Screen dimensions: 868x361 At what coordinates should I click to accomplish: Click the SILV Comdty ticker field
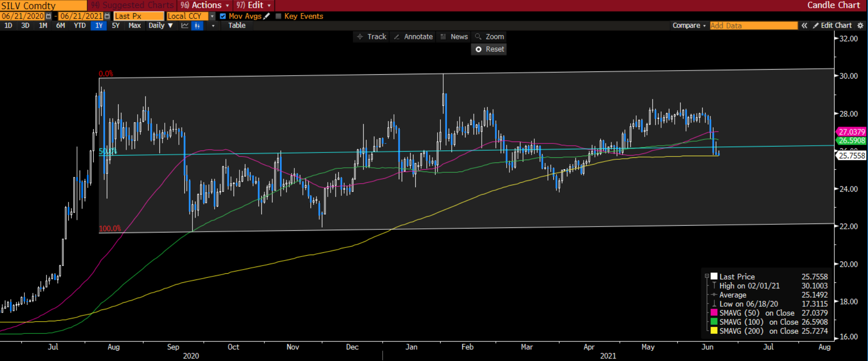[43, 5]
